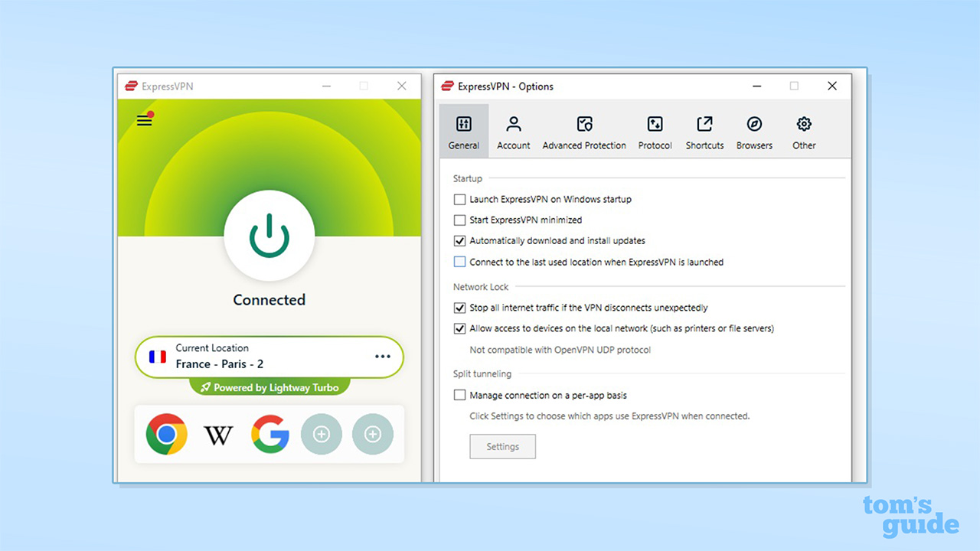This screenshot has width=980, height=551.
Task: Click the Startup section heading
Action: click(x=468, y=178)
